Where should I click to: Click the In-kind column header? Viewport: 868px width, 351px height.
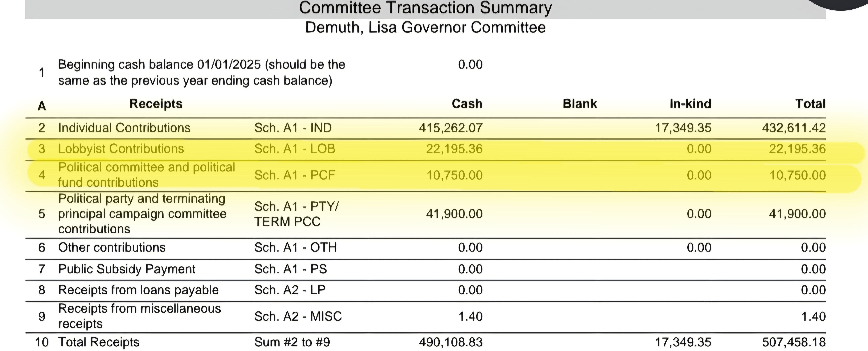tap(690, 104)
